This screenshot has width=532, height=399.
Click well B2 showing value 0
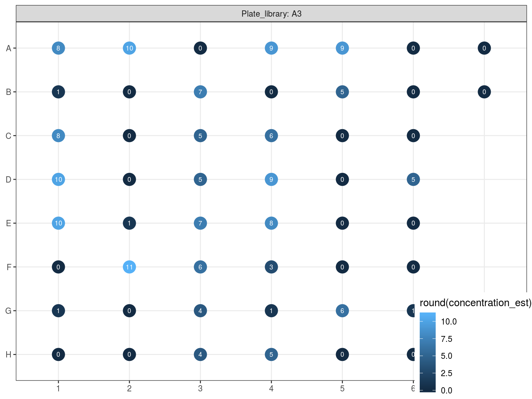coord(129,92)
